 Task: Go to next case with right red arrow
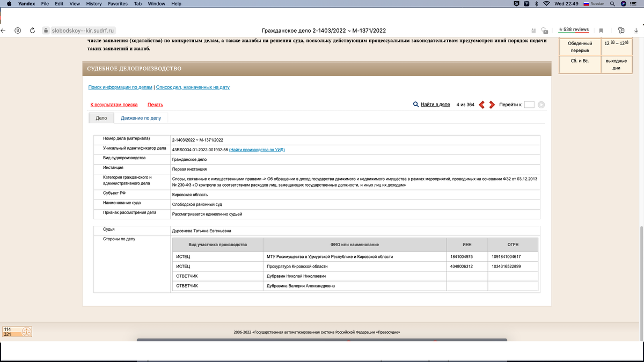click(x=492, y=105)
